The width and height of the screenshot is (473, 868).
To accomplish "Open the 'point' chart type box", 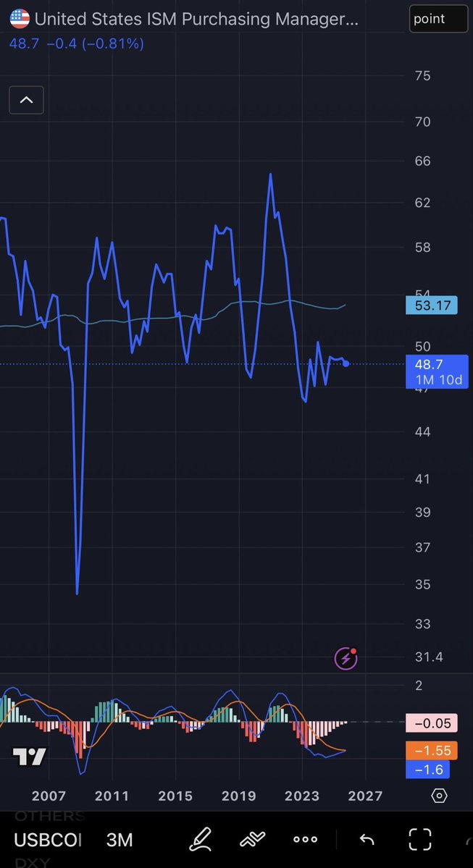I will pyautogui.click(x=439, y=19).
